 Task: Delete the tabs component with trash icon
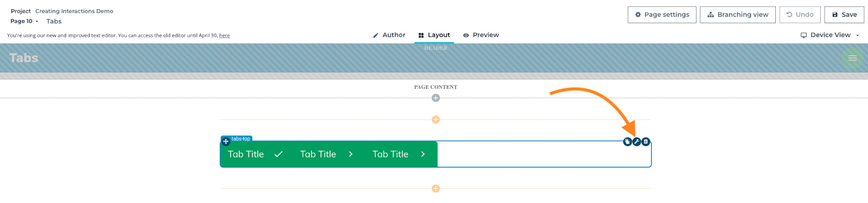coord(646,142)
